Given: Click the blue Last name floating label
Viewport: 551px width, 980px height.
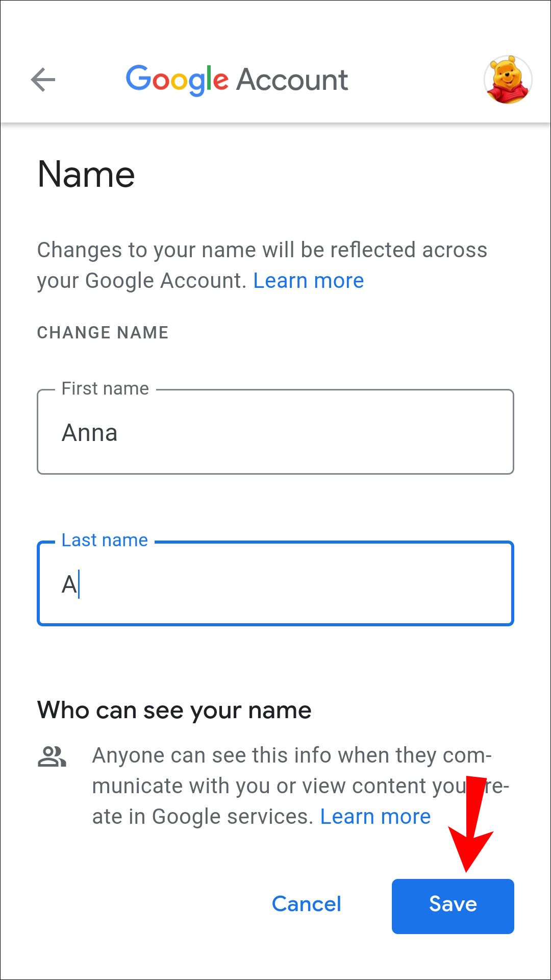Looking at the screenshot, I should click(105, 540).
